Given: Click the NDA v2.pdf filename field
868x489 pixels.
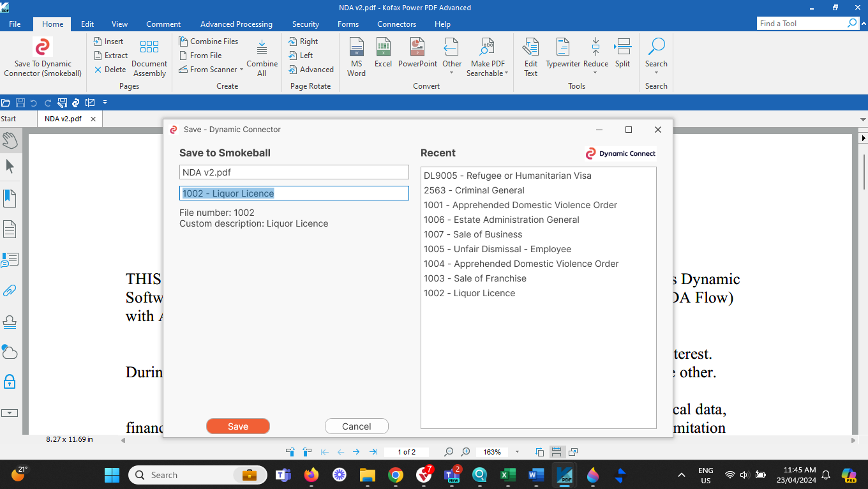Looking at the screenshot, I should coord(294,172).
